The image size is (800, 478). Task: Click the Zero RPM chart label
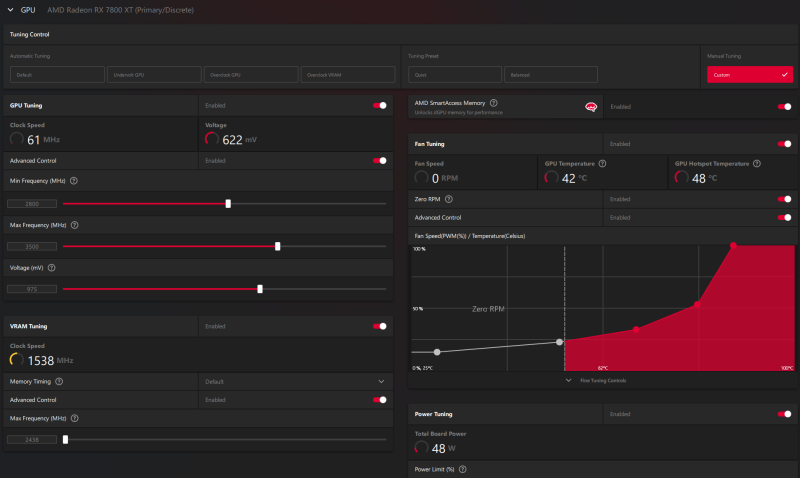click(x=488, y=309)
